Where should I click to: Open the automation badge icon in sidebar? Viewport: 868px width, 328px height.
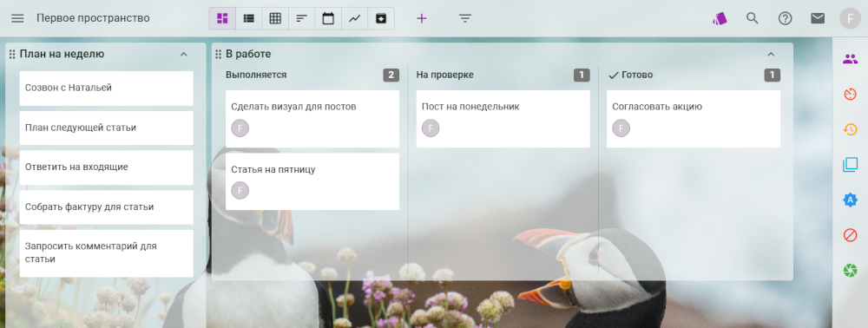coord(850,200)
